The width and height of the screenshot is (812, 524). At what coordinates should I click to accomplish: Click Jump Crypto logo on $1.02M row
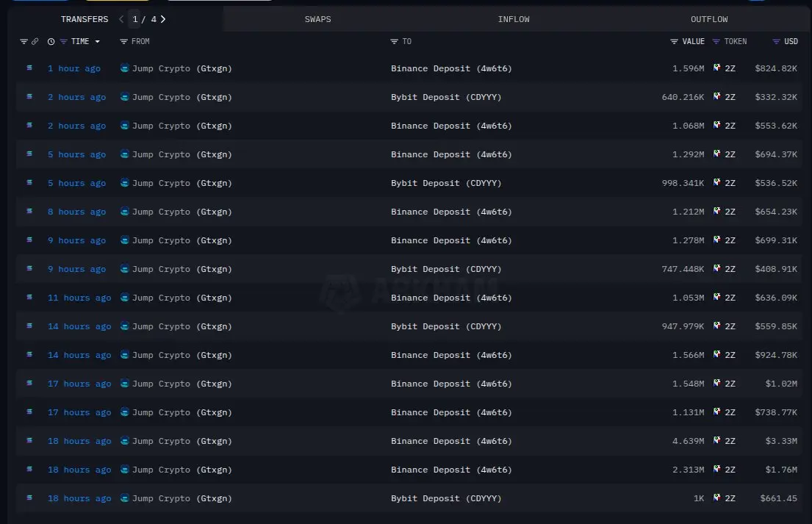pyautogui.click(x=124, y=383)
